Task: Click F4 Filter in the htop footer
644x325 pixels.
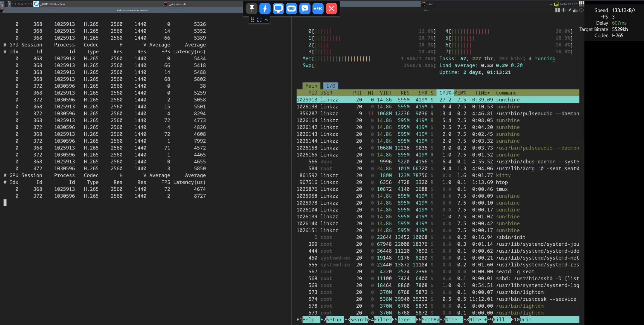Action: [380, 319]
